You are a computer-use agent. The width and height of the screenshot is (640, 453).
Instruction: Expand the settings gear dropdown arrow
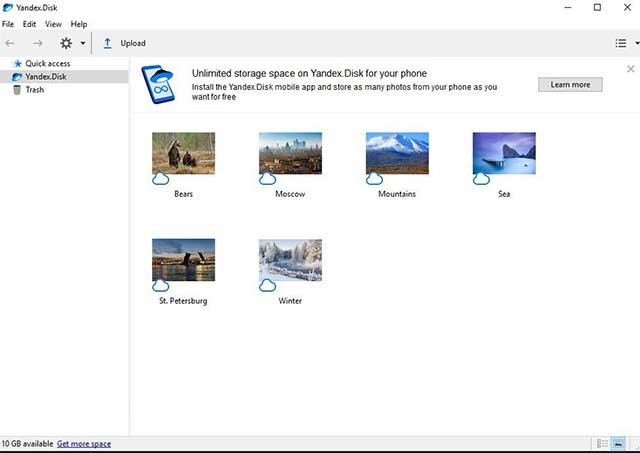click(83, 44)
